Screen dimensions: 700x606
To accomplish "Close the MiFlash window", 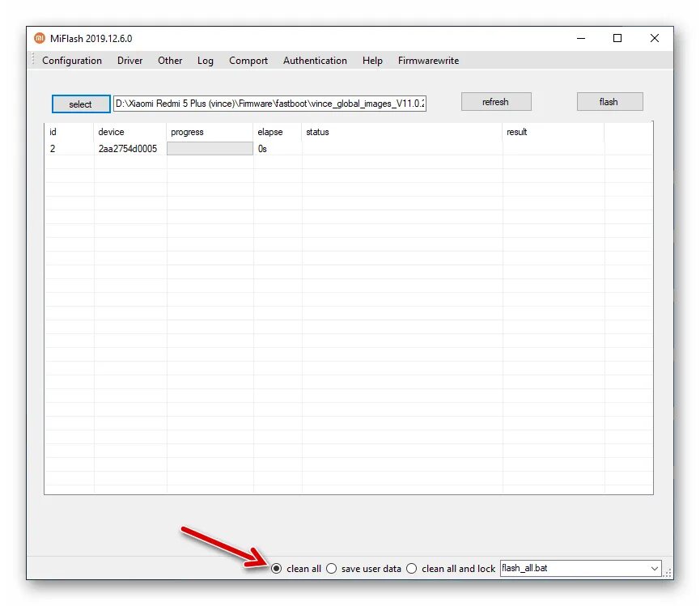I will pyautogui.click(x=655, y=38).
